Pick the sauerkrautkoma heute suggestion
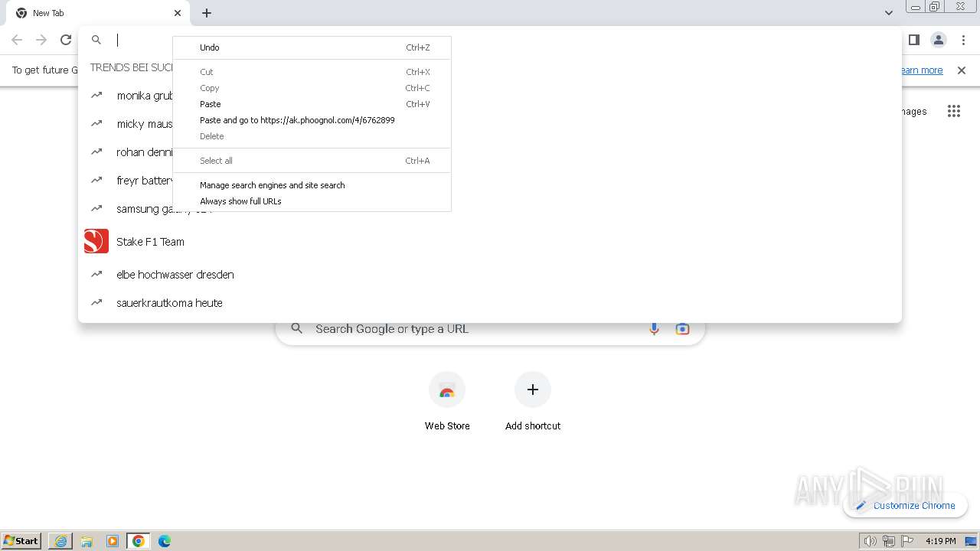This screenshot has width=980, height=551. click(x=490, y=303)
